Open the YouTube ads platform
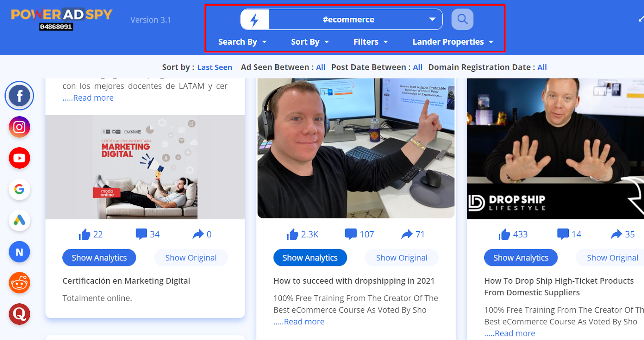The height and width of the screenshot is (340, 644). 19,158
